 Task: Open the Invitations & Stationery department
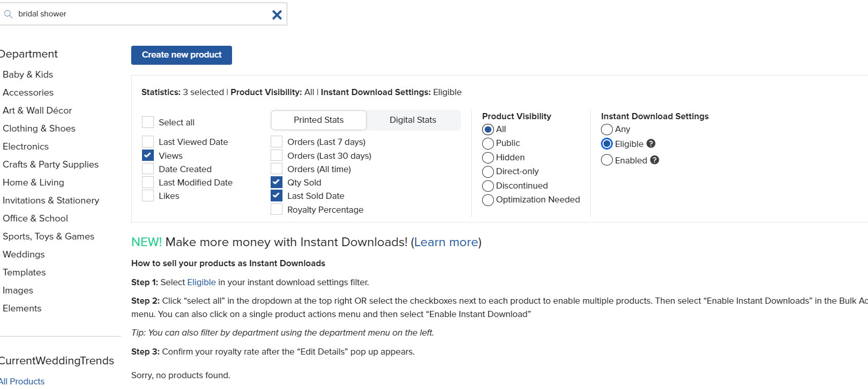point(51,200)
